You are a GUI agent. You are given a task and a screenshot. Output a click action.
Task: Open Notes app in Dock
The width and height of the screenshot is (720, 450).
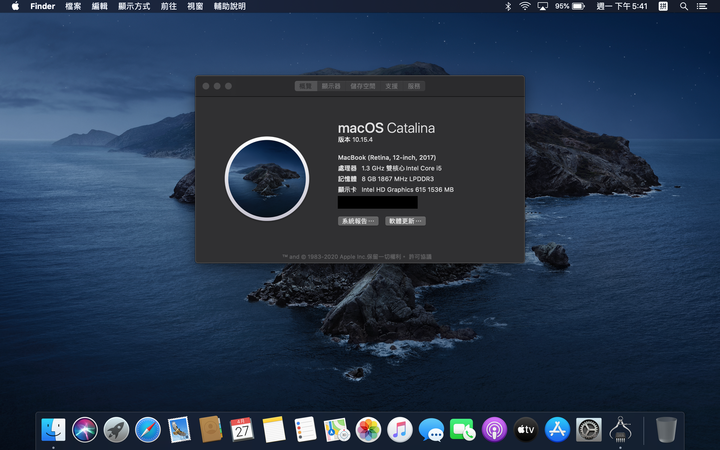click(x=274, y=430)
